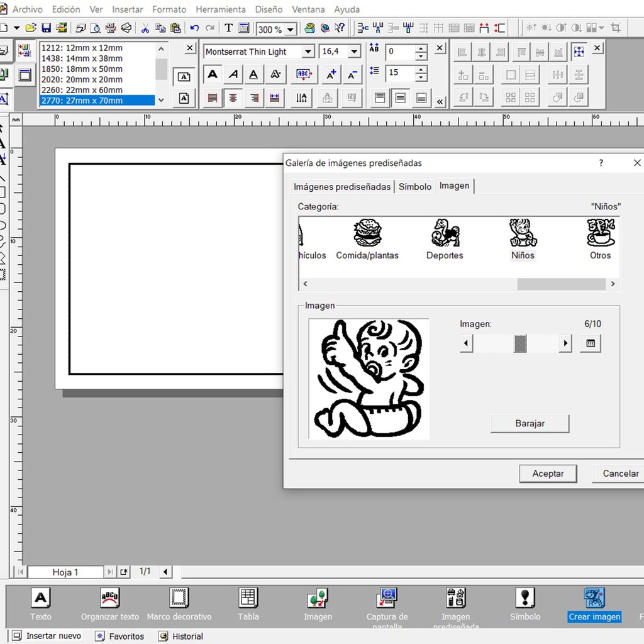Screen dimensions: 644x644
Task: Open the Insertar menu
Action: [127, 9]
